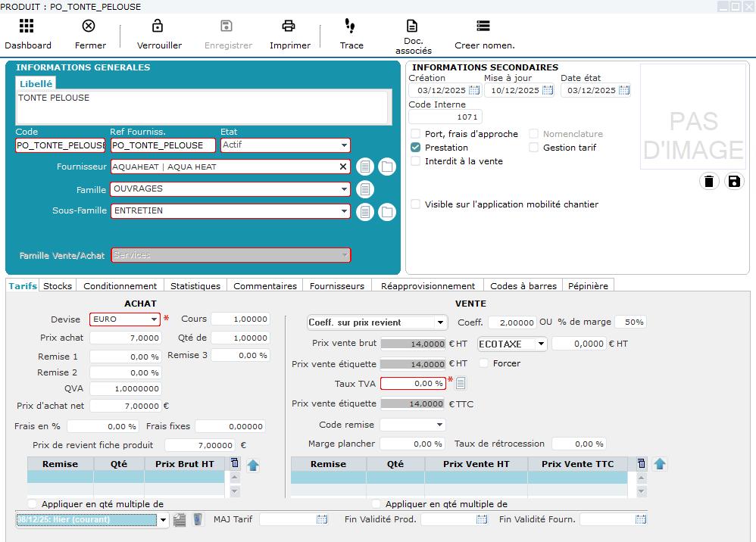Viewport: 756px width, 542px height.
Task: Expand the Etat dropdown showing Actif
Action: [344, 145]
